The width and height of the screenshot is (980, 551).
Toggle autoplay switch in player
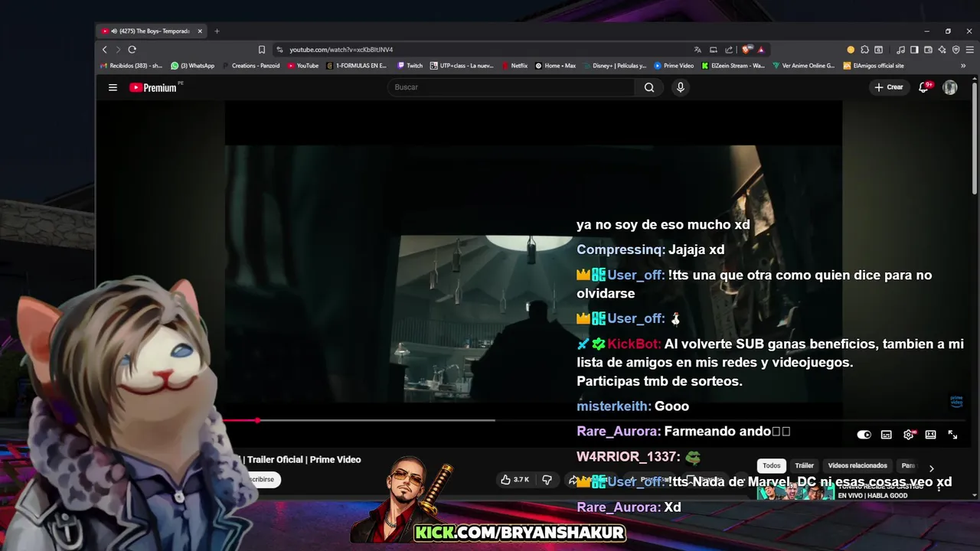pos(864,435)
